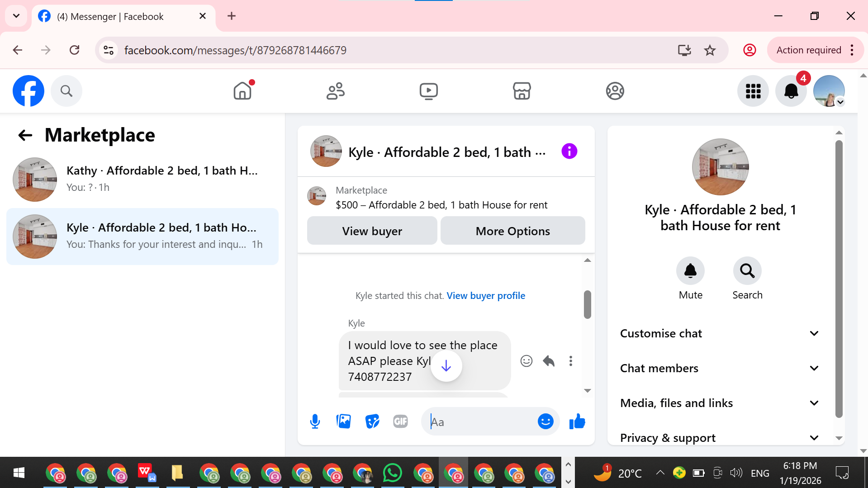868x488 pixels.
Task: Open WhatsApp from the taskbar
Action: pos(392,473)
